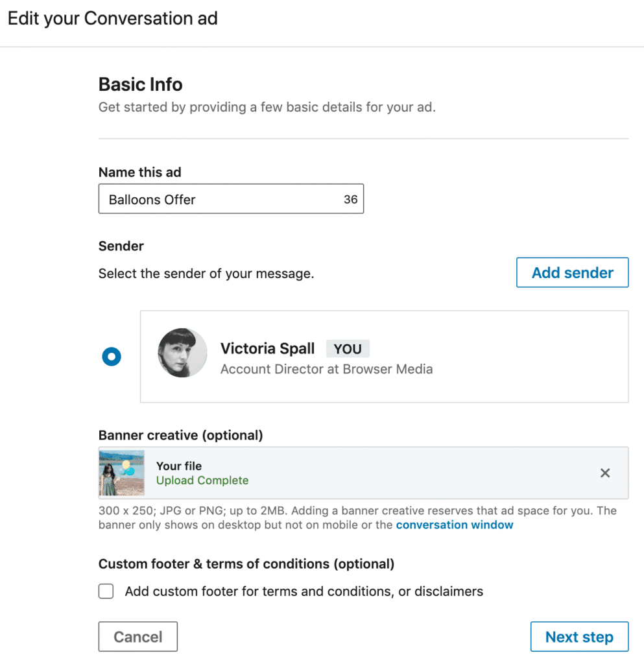Viewport: 644px width, 664px height.
Task: Enable the custom footer checkbox
Action: (106, 591)
